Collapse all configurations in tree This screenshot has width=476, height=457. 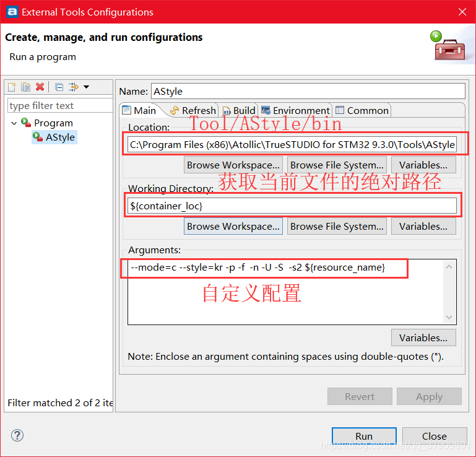pos(59,87)
